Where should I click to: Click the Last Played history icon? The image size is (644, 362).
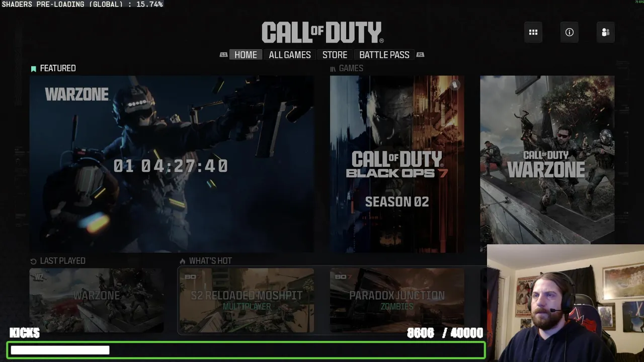(x=33, y=261)
